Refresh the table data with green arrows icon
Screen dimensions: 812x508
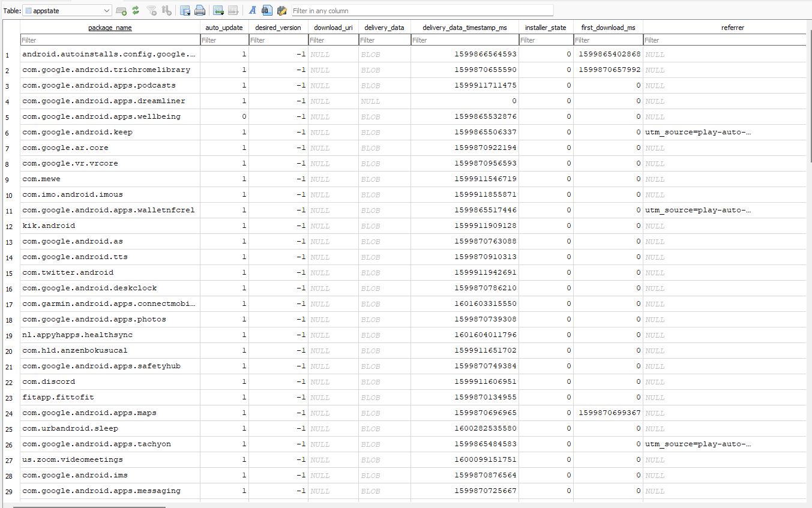point(136,11)
